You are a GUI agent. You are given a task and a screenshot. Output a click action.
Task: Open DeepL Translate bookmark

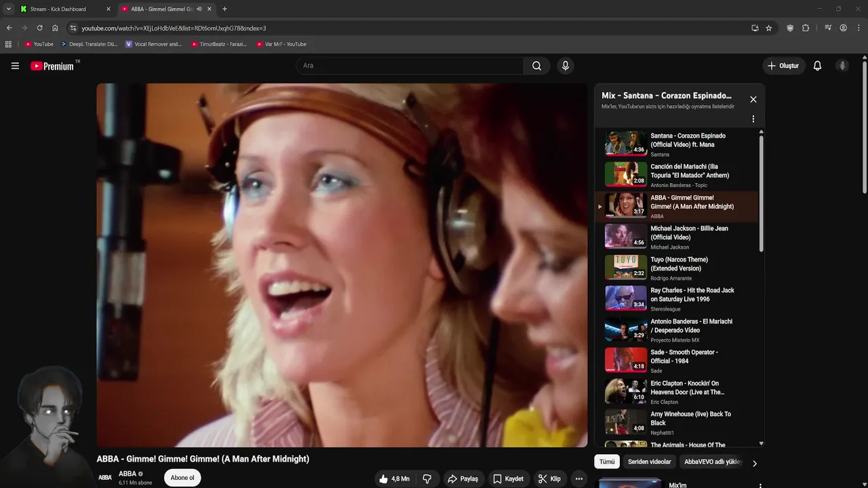(89, 44)
